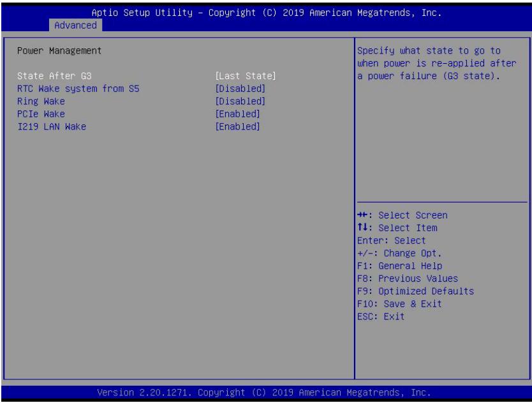This screenshot has height=403, width=532.
Task: Select the State After G3 setting label
Action: point(54,76)
